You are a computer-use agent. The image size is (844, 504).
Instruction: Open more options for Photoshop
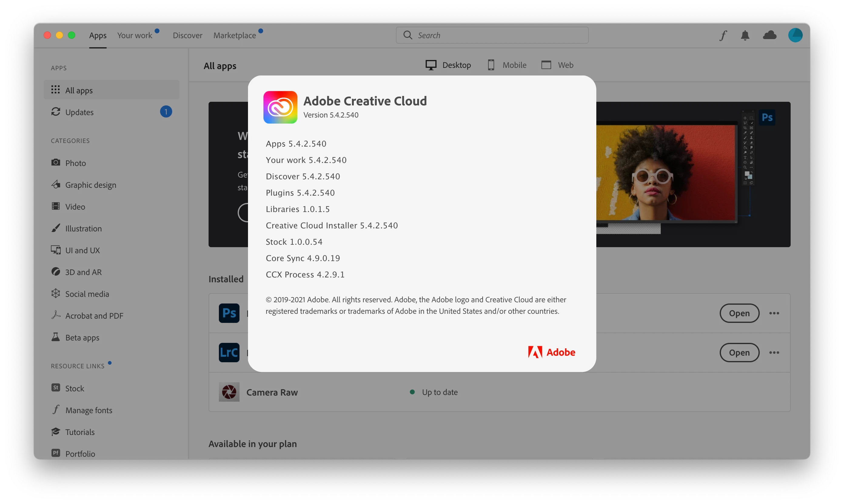[774, 313]
